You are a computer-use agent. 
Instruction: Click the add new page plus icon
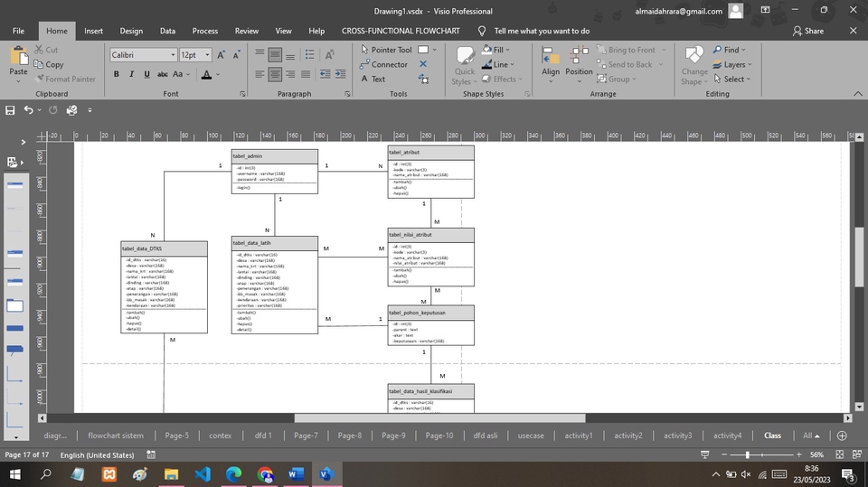842,435
